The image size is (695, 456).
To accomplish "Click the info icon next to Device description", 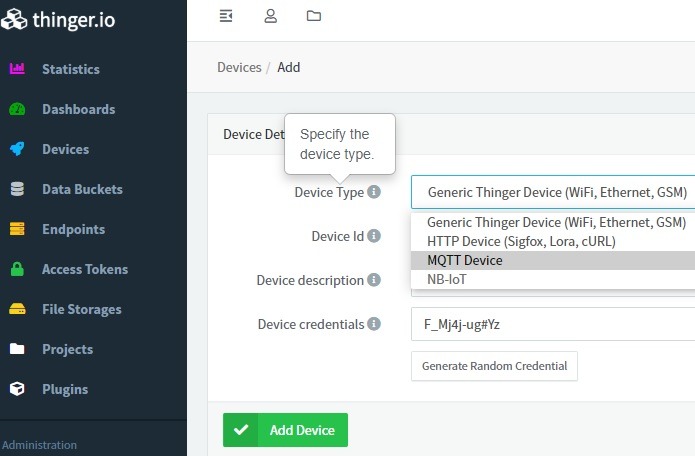I will point(374,280).
